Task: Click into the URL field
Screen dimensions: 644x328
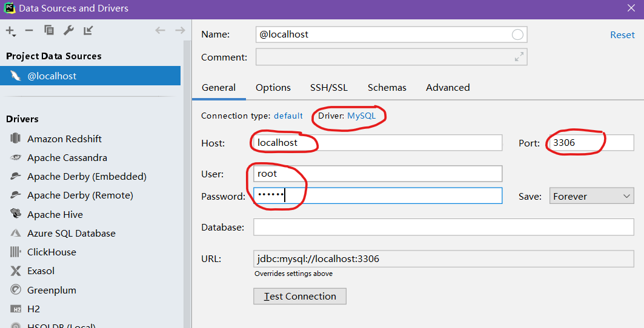Action: click(x=443, y=258)
